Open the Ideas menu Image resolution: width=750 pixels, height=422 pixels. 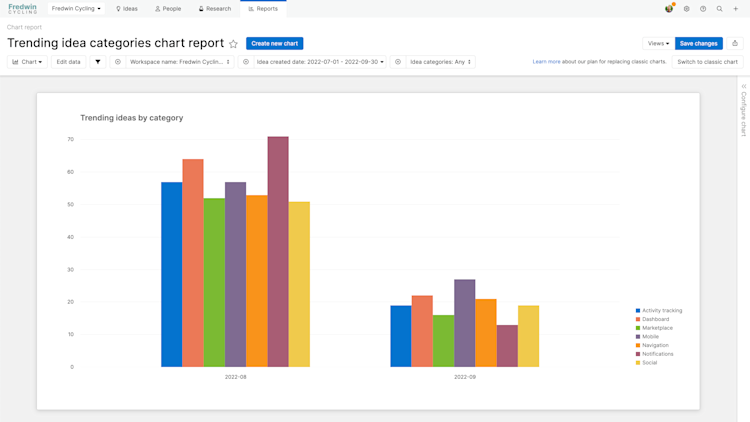tap(127, 9)
